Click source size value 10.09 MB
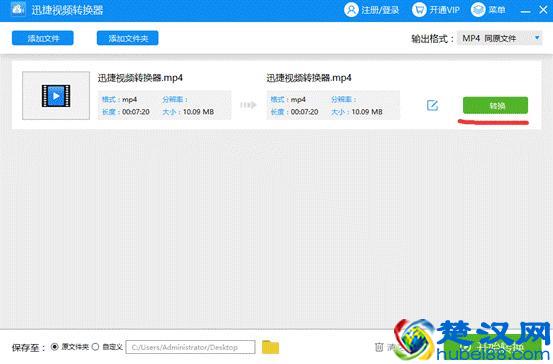The height and width of the screenshot is (364, 553). click(199, 112)
